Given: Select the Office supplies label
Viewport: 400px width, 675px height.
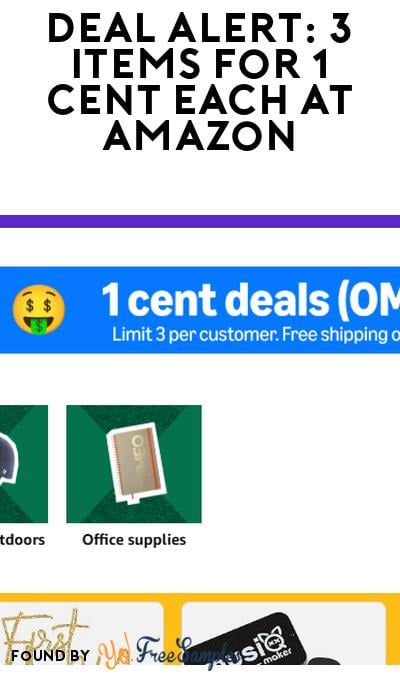Looking at the screenshot, I should [134, 540].
